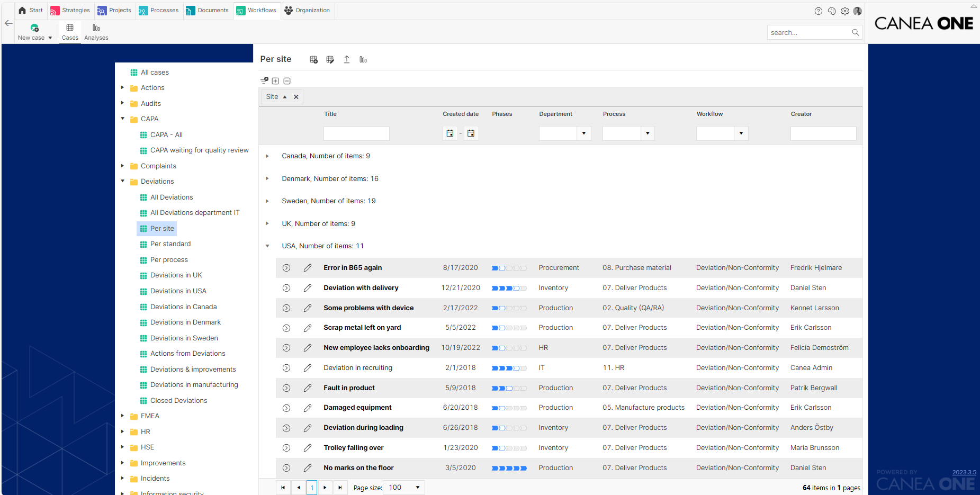
Task: Open the 'Fault in product' case
Action: [x=349, y=388]
